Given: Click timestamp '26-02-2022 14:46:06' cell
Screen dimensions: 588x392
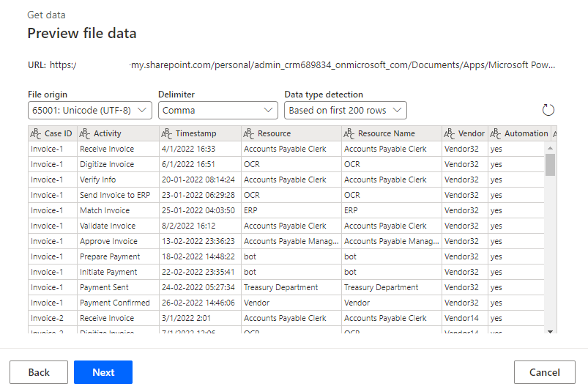Looking at the screenshot, I should click(200, 303).
